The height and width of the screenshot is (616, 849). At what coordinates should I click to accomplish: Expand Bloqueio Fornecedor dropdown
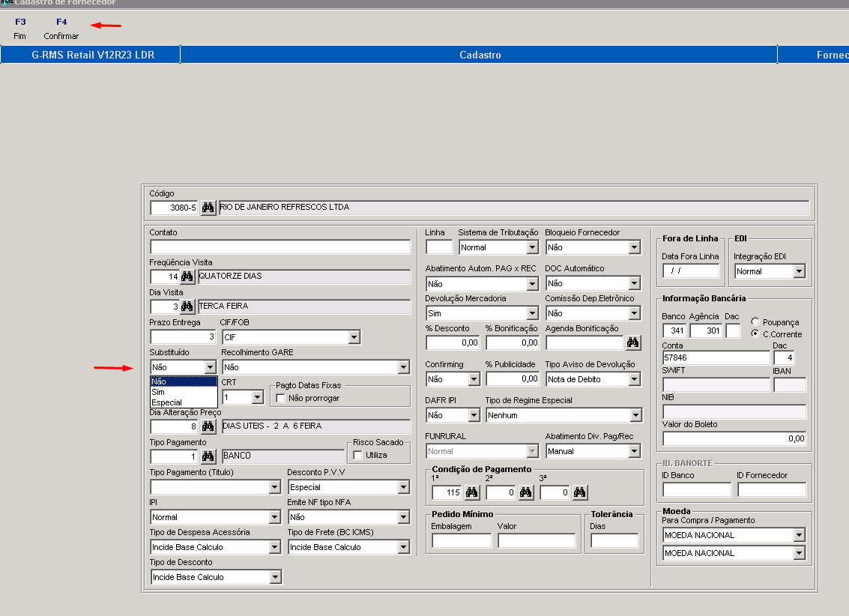click(635, 247)
